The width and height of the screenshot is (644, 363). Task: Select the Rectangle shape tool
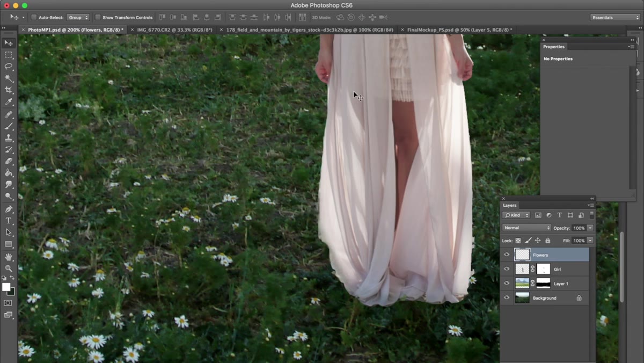pos(9,244)
